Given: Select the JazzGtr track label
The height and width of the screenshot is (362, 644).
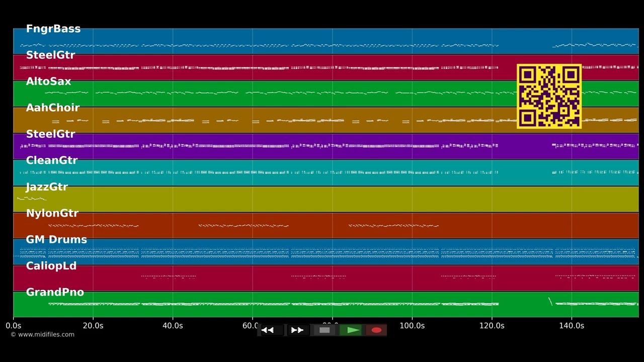Looking at the screenshot, I should (x=47, y=187).
